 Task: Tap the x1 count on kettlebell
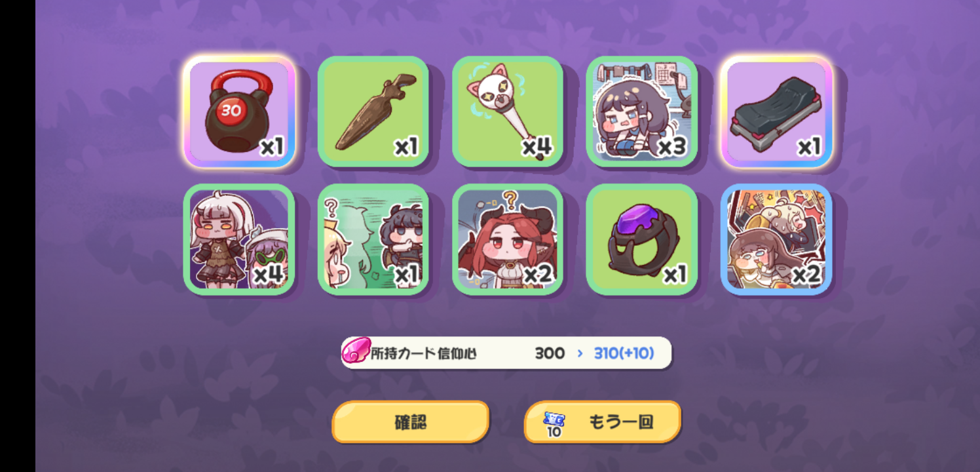tap(272, 147)
